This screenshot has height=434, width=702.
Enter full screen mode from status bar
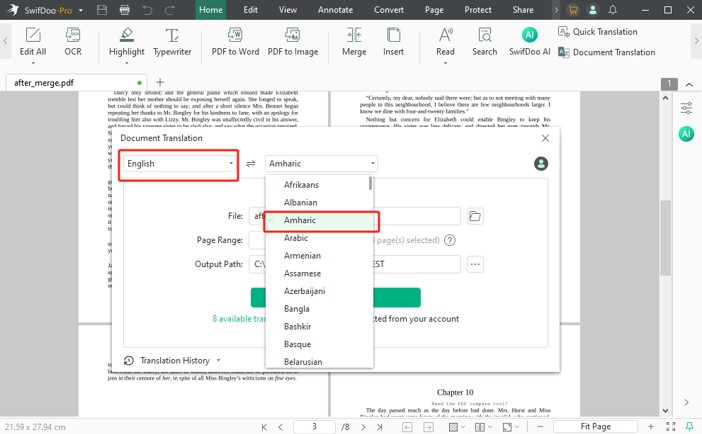pos(670,427)
